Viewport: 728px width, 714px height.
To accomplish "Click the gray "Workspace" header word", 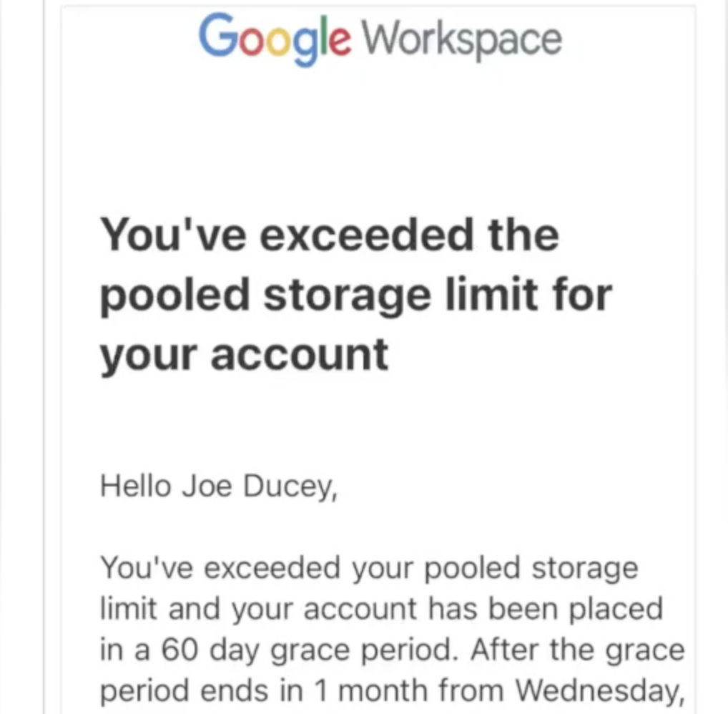I will (462, 39).
